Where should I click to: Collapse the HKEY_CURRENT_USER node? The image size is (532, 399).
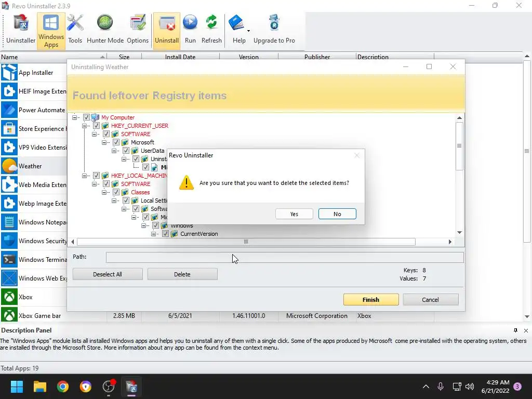pos(84,126)
